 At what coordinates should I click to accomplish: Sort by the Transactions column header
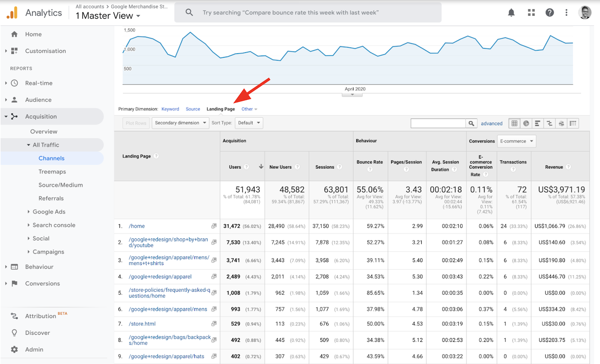click(513, 162)
